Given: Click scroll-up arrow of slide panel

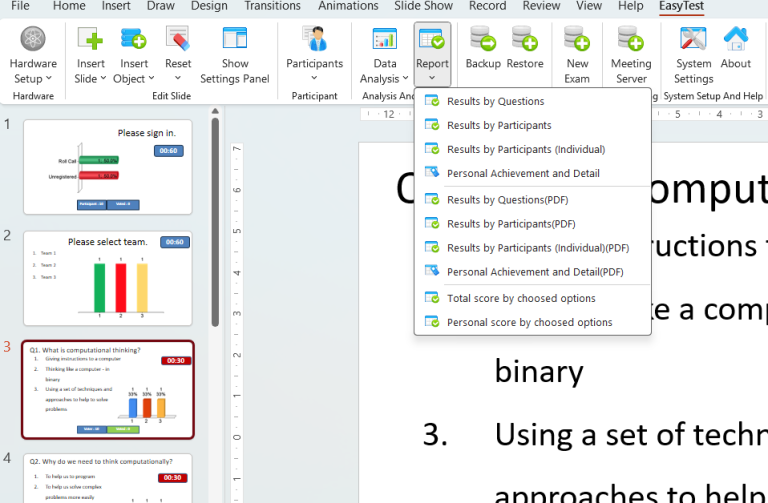Looking at the screenshot, I should pyautogui.click(x=215, y=111).
